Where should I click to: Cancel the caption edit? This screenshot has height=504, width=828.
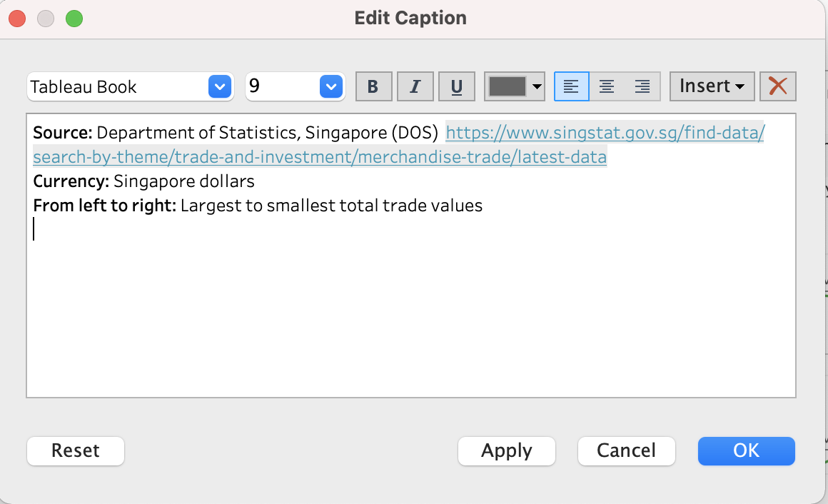click(x=626, y=450)
